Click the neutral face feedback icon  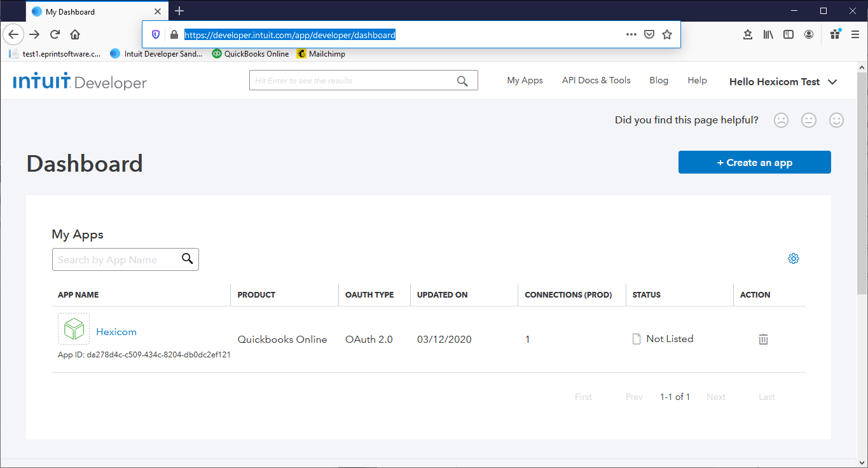(809, 120)
